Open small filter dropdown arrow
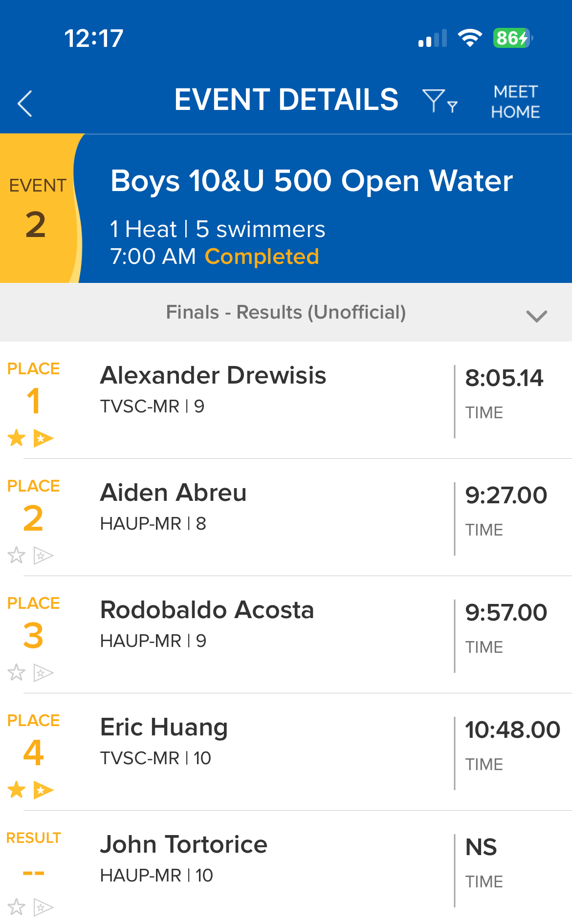Screen dimensions: 572x924 453,107
